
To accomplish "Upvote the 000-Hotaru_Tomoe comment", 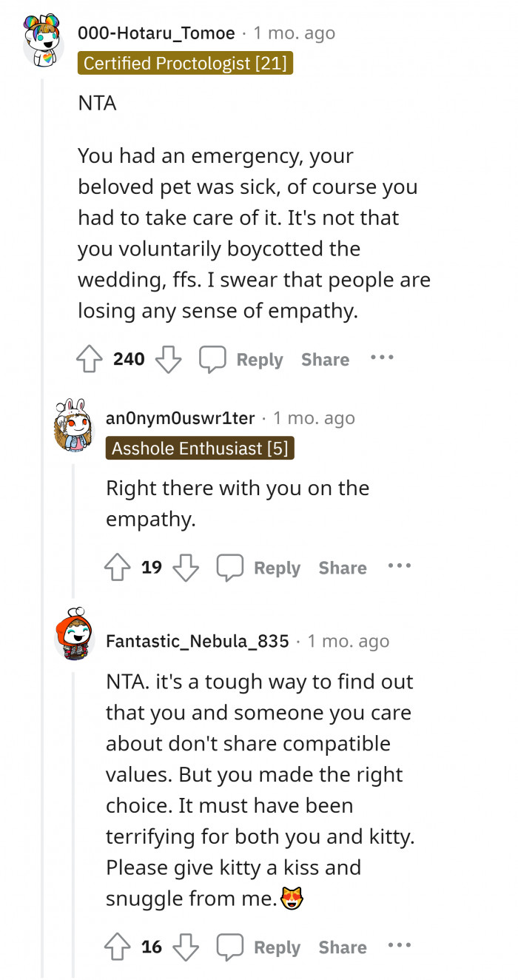I will coord(90,360).
